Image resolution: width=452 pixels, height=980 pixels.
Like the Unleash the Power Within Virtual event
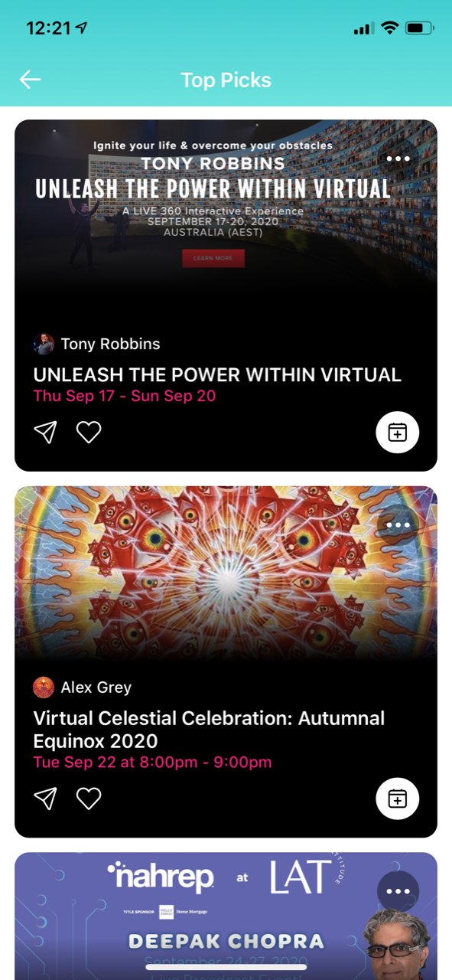point(89,433)
